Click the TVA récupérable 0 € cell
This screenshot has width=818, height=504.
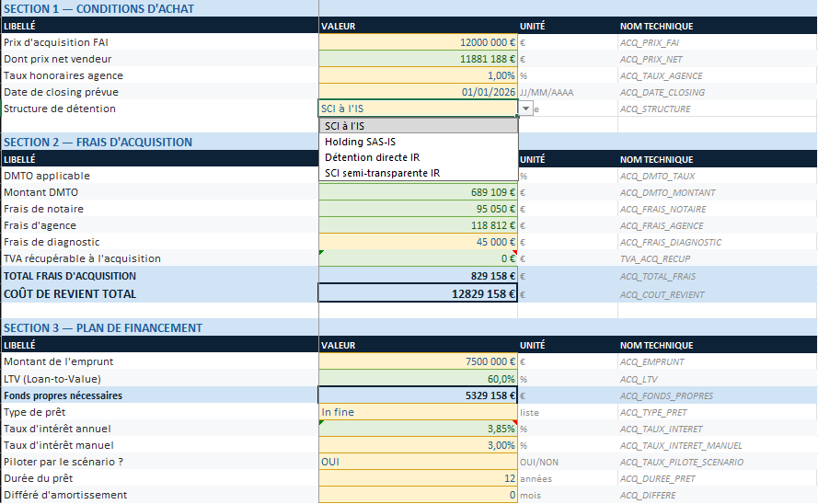[x=418, y=258]
